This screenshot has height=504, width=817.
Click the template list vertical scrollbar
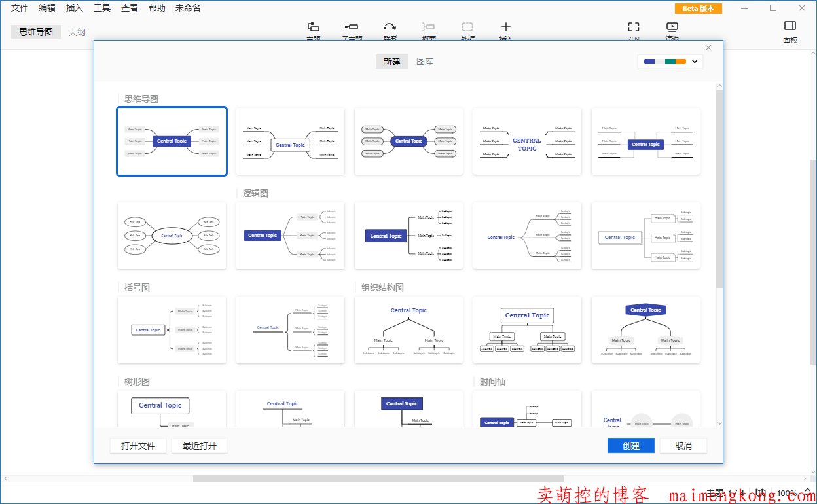pyautogui.click(x=719, y=190)
